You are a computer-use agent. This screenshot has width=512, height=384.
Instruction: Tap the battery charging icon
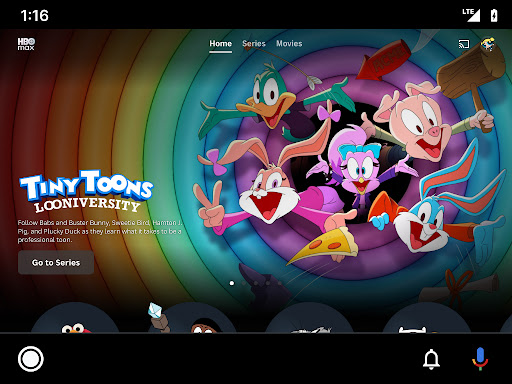(494, 15)
